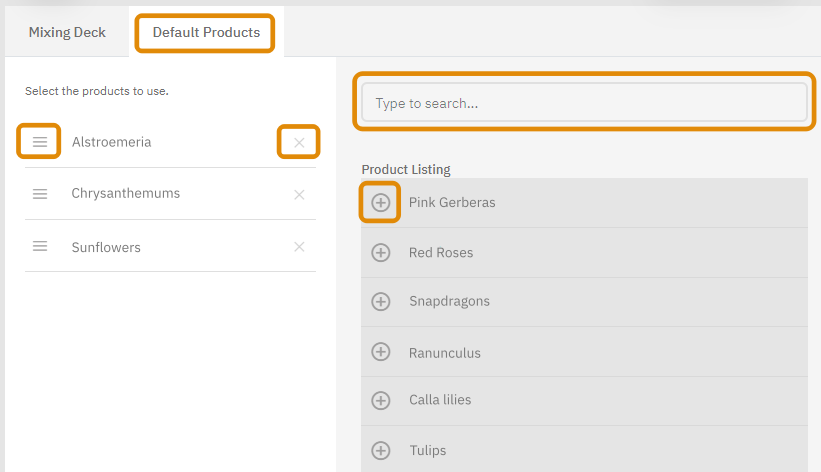Screen dimensions: 821x472
Task: Remove Alstroemeria using X icon
Action: coord(299,142)
